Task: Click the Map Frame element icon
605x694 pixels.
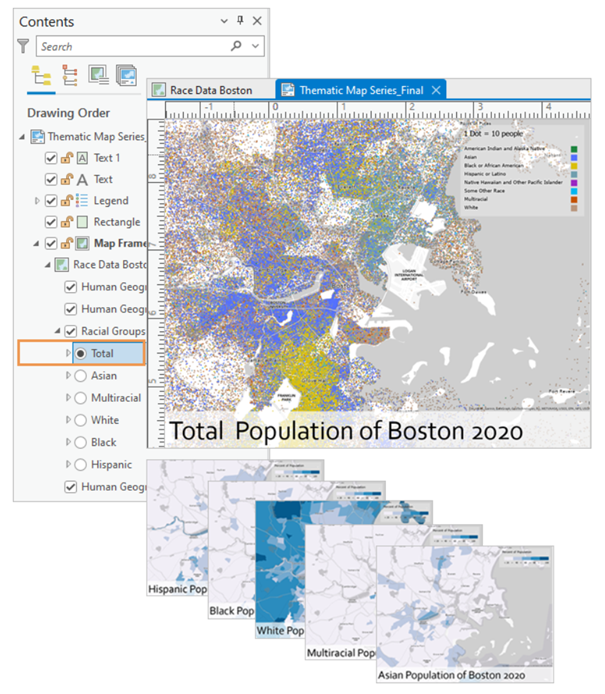Action: click(82, 243)
